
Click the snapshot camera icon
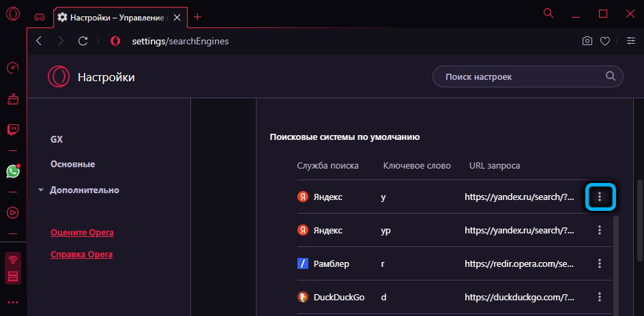pyautogui.click(x=587, y=41)
